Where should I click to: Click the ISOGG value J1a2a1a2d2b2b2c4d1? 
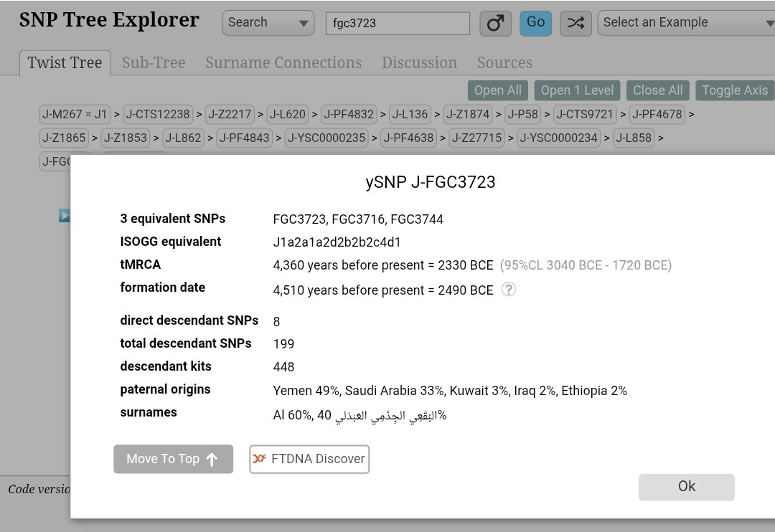point(337,242)
